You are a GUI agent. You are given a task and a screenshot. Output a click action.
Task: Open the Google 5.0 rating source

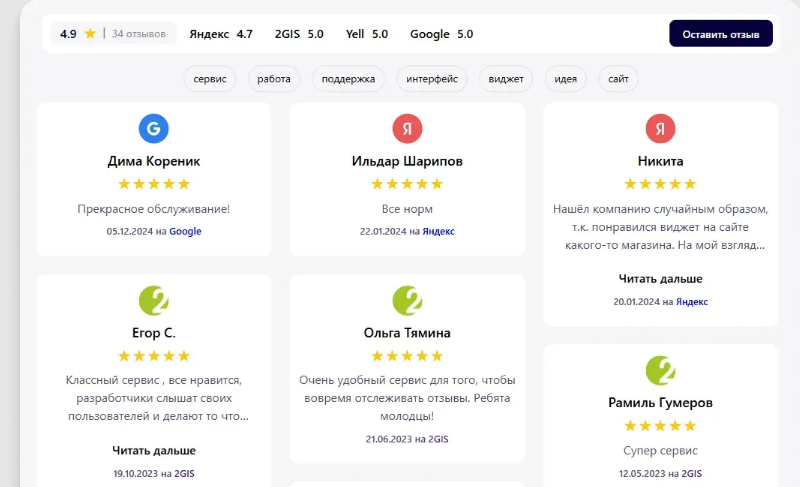point(441,34)
